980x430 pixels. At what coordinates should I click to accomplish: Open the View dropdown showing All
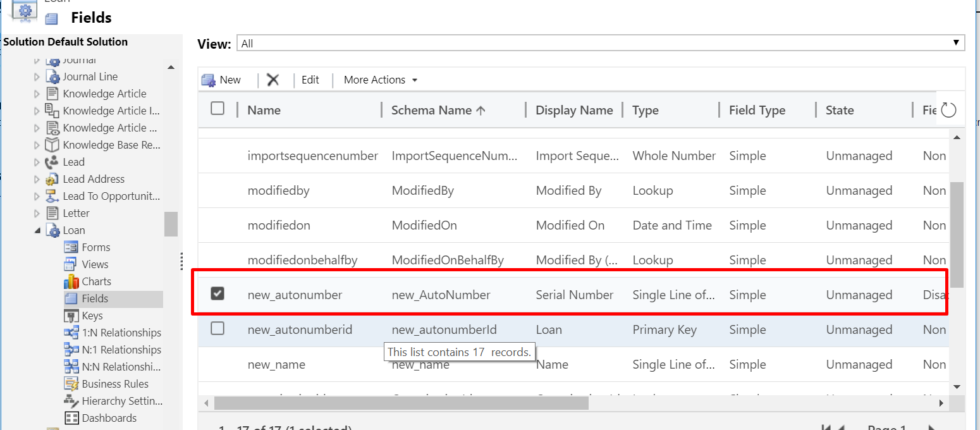pos(601,43)
